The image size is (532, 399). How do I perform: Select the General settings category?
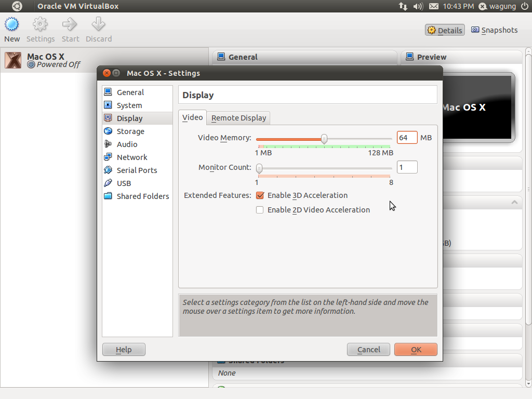tap(130, 92)
